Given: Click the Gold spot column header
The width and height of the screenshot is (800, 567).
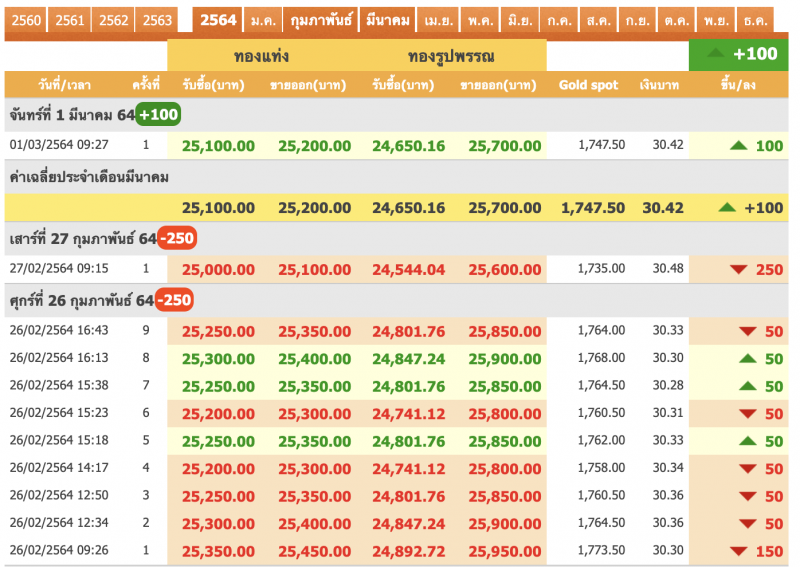Looking at the screenshot, I should coord(588,85).
